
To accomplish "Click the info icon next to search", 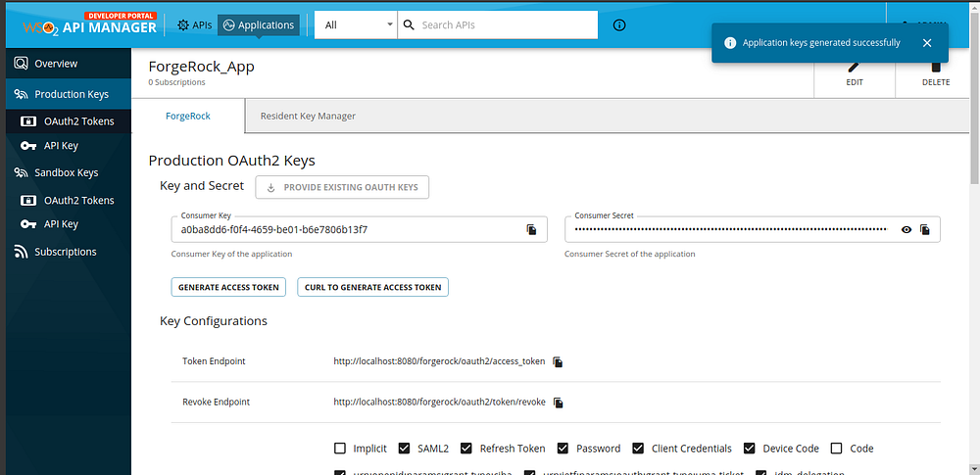I will click(619, 25).
